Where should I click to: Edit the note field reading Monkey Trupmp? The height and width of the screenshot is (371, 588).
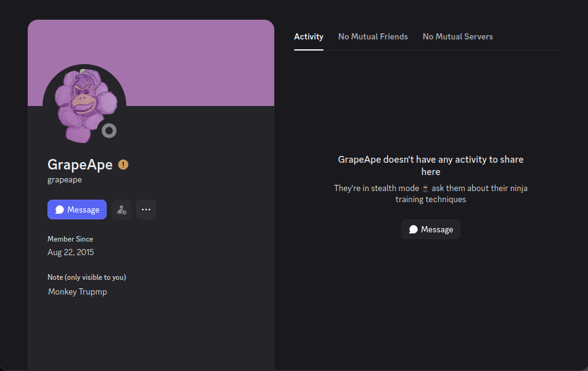coord(151,292)
